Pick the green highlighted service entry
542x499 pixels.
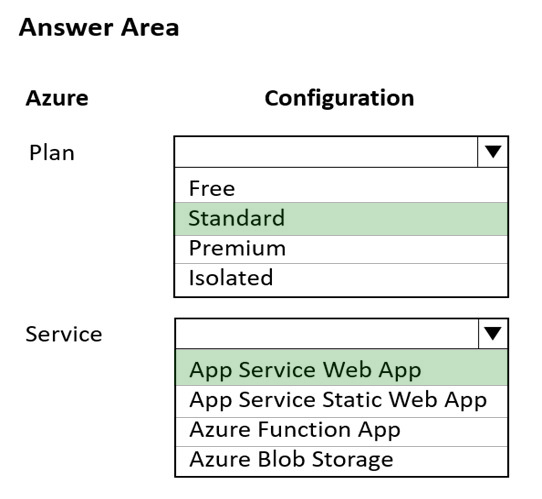point(342,368)
